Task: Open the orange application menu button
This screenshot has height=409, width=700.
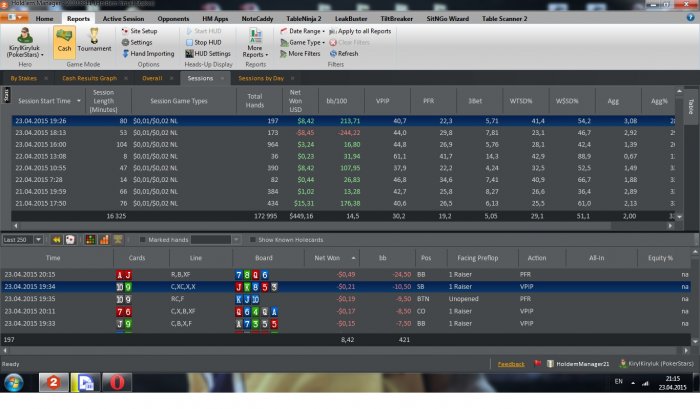Action: point(14,17)
